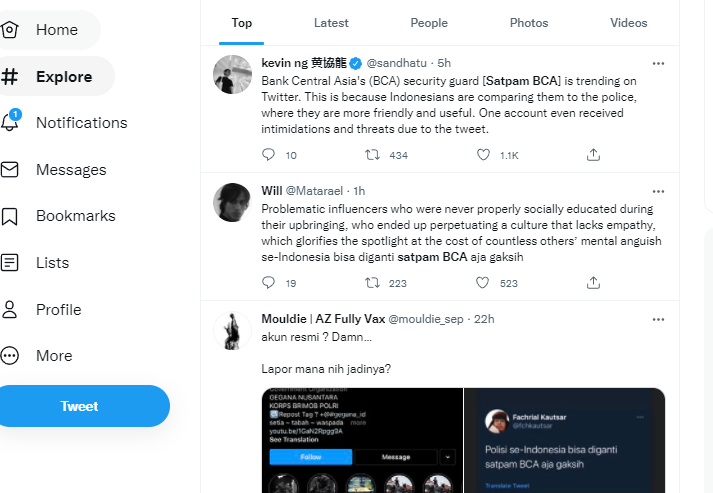Like kevin ng's tweet
This screenshot has height=493, width=713.
tap(484, 155)
